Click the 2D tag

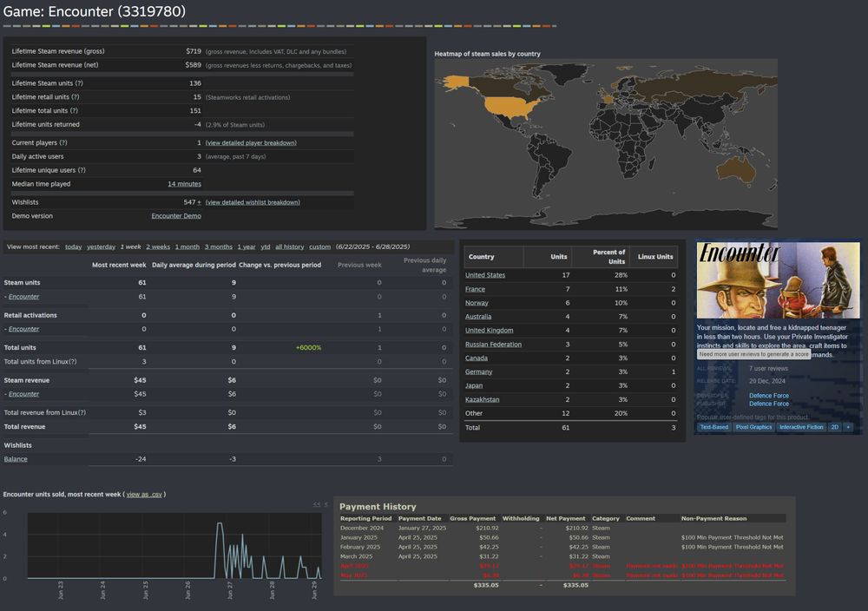click(x=834, y=427)
